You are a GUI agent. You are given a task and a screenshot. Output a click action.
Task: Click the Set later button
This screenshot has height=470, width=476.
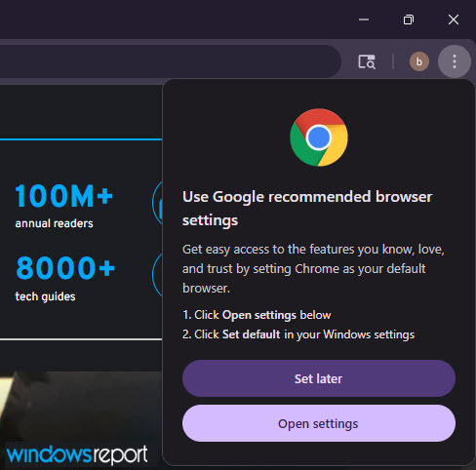click(x=319, y=378)
